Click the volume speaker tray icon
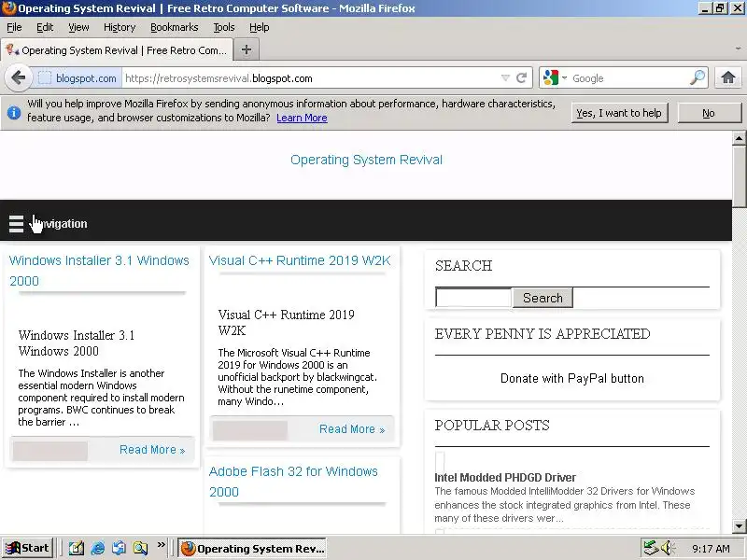 coord(668,548)
